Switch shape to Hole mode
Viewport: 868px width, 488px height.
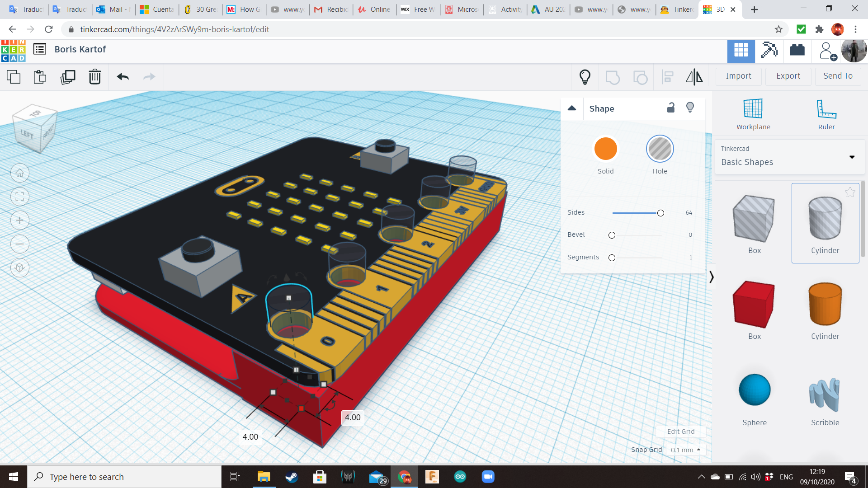[x=660, y=149]
